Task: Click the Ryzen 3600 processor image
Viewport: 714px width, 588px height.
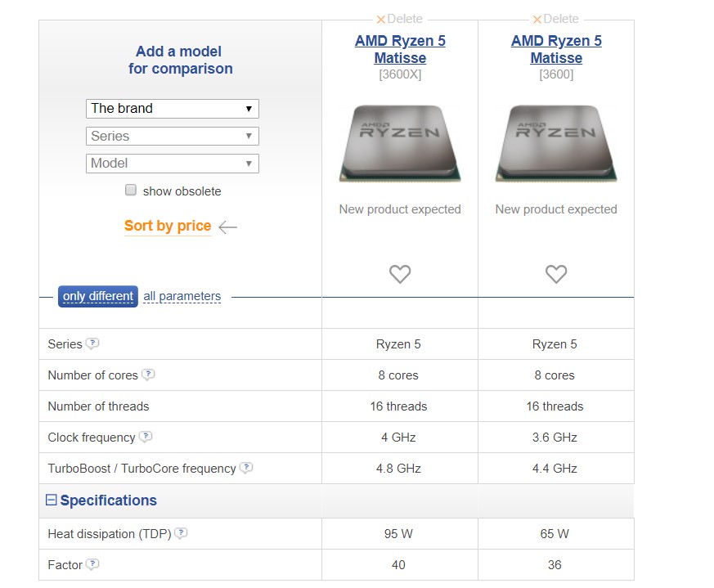Action: pyautogui.click(x=556, y=143)
